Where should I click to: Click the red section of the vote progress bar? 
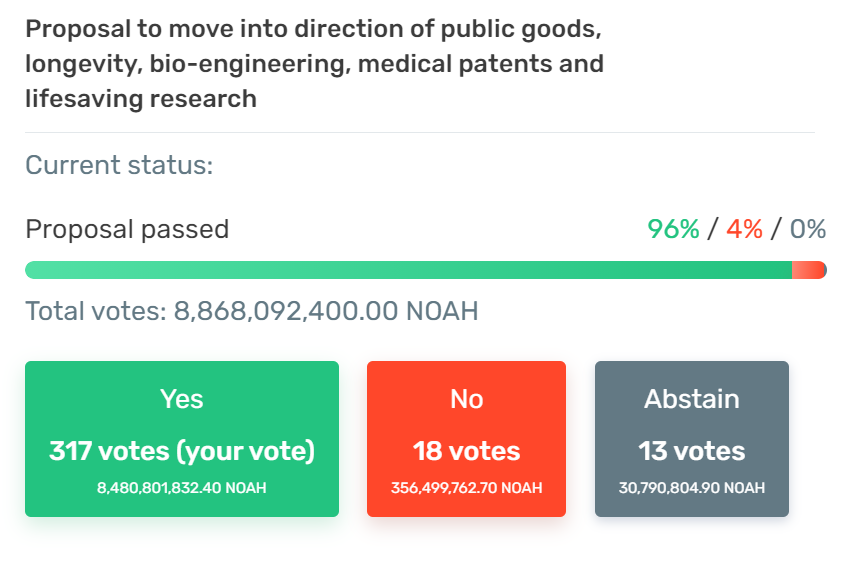[807, 270]
